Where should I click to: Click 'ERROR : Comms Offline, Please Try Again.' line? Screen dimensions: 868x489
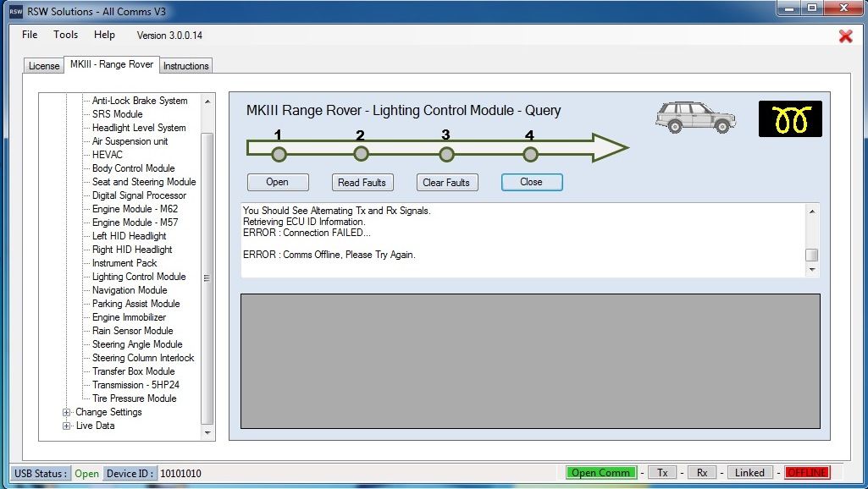pos(329,255)
